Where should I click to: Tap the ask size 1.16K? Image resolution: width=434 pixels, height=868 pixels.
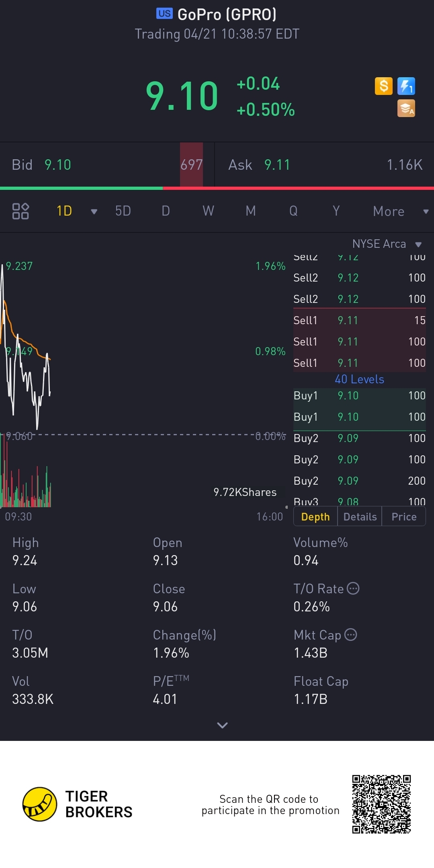click(405, 165)
